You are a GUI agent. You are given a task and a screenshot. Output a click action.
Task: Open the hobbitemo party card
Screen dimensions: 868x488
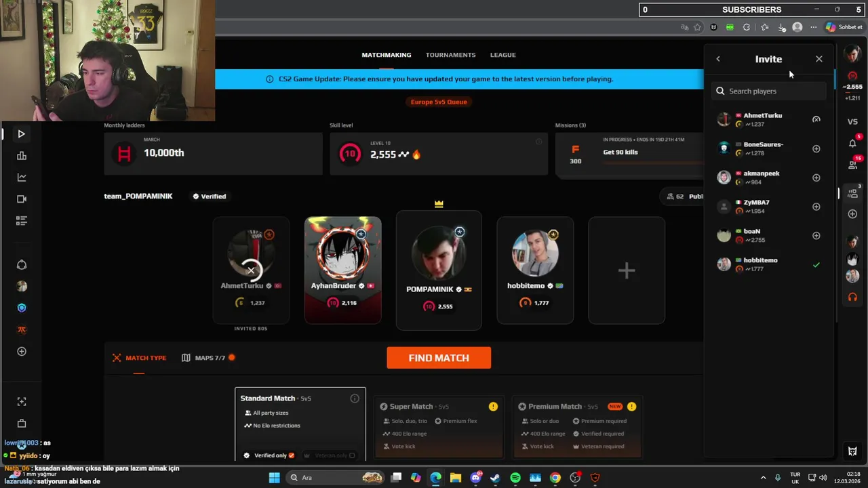[535, 270]
